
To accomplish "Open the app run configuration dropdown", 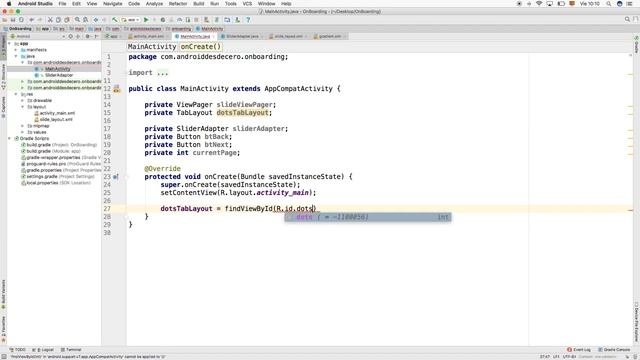I will point(131,20).
